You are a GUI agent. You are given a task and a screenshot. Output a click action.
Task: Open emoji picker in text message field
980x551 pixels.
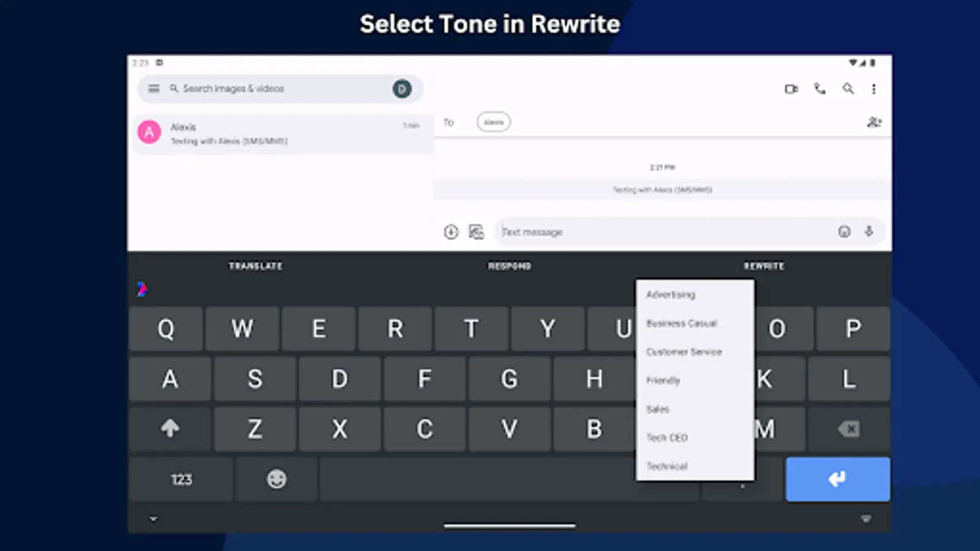844,231
